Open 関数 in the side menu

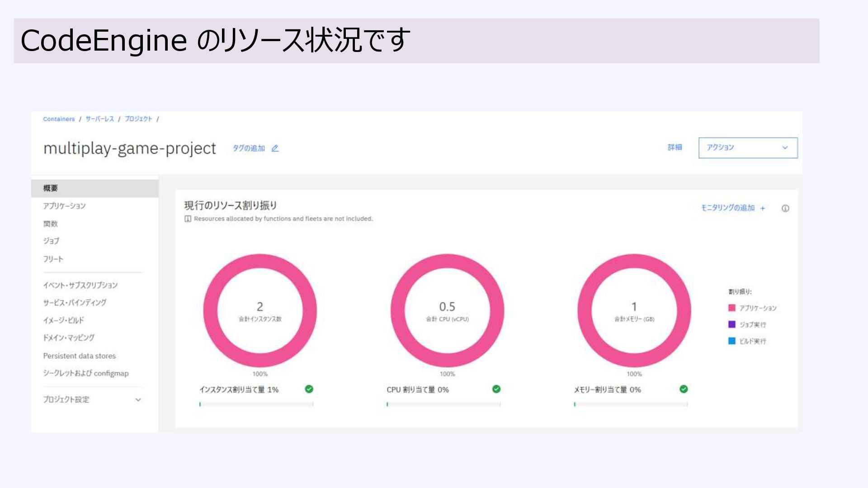51,224
